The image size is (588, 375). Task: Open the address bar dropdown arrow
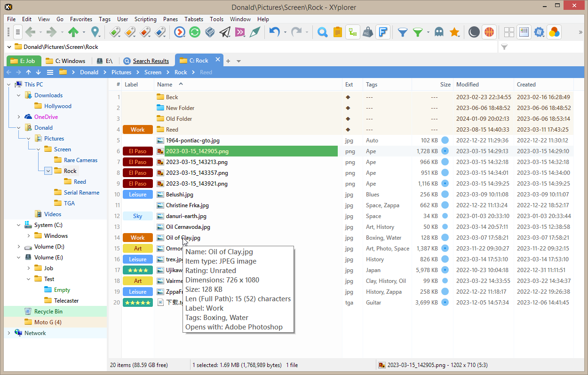coord(9,47)
